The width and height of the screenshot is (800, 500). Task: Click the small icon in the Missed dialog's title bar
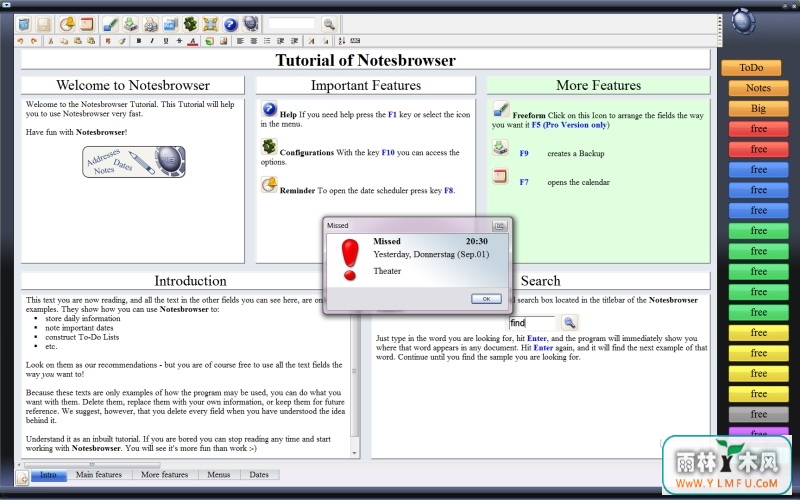click(499, 226)
